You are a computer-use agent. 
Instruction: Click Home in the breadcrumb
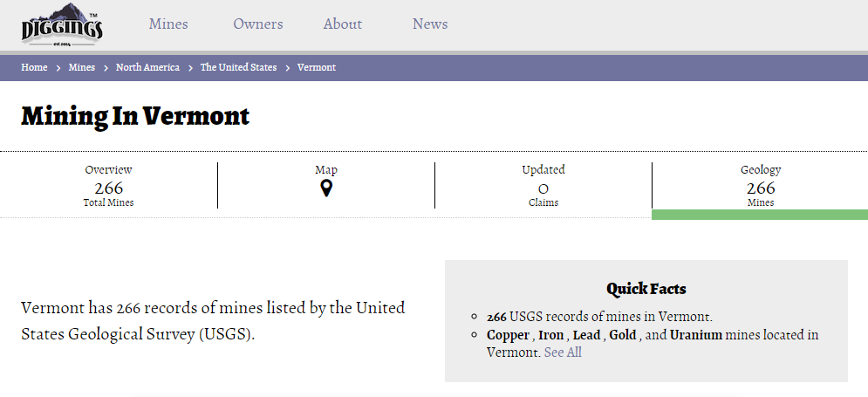[34, 67]
